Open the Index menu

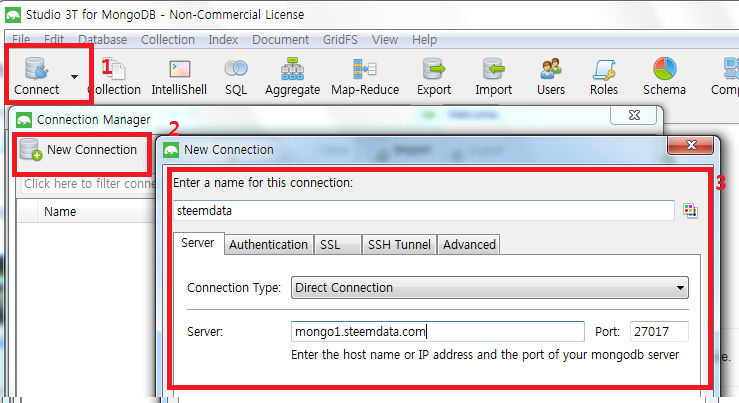[223, 40]
